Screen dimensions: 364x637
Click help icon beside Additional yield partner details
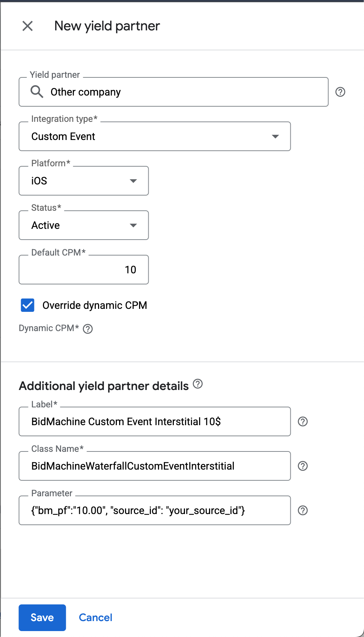click(198, 384)
